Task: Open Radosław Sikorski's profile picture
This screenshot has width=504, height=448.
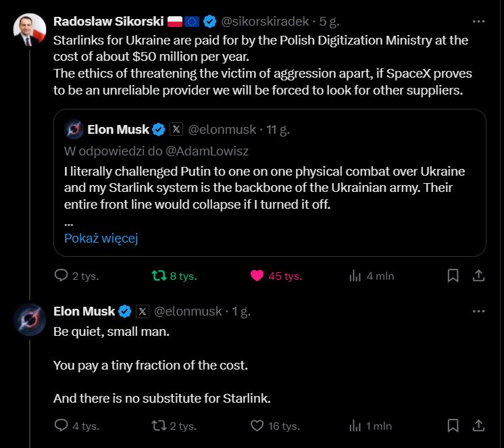Action: (x=29, y=29)
